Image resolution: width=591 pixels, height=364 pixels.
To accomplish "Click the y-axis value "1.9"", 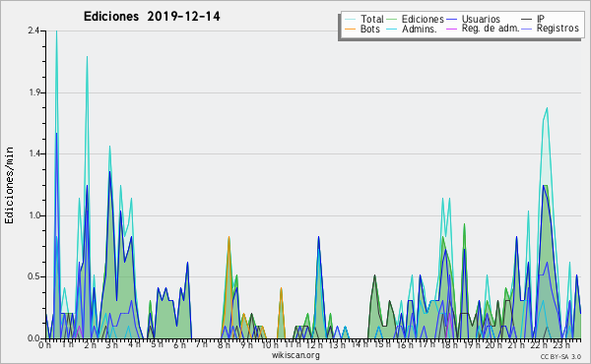I will pyautogui.click(x=34, y=92).
